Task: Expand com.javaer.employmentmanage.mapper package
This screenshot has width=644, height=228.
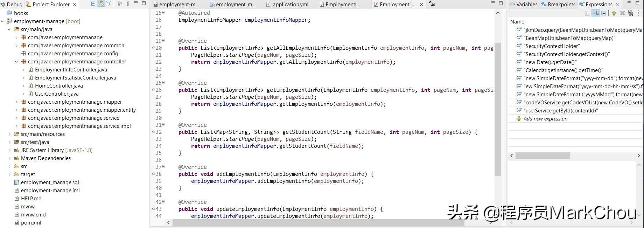Action: [16, 102]
